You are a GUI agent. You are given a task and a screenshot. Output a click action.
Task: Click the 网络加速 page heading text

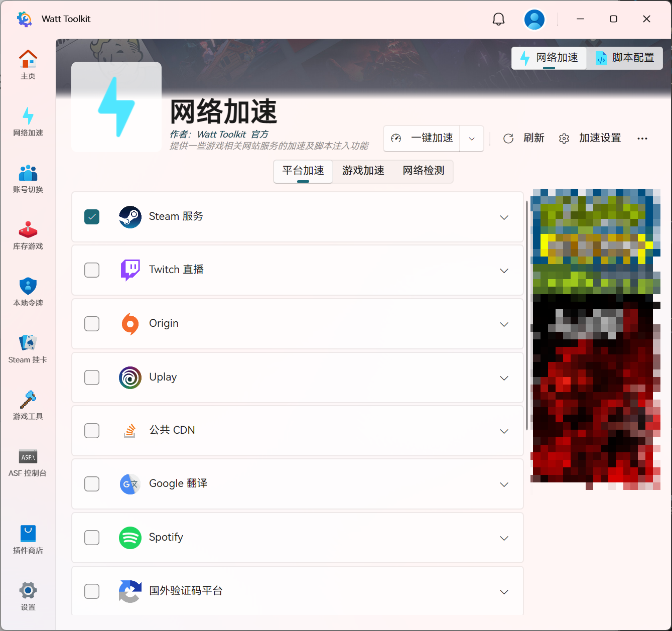point(224,111)
